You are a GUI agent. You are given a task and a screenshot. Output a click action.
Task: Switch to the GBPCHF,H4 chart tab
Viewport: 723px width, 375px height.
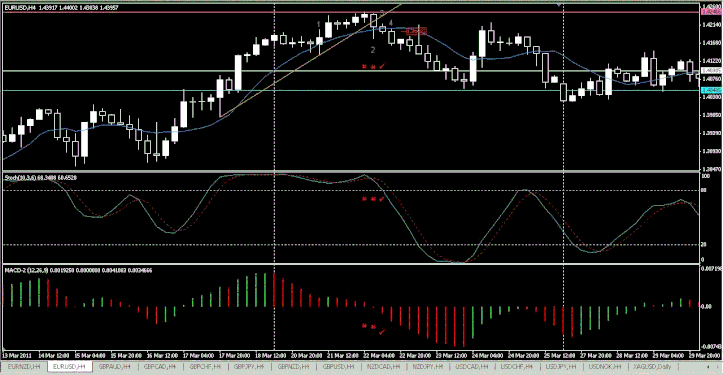click(x=205, y=367)
